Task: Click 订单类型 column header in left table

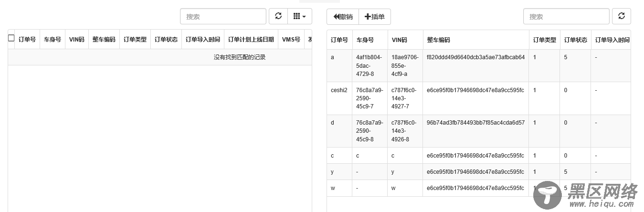Action: (x=135, y=40)
